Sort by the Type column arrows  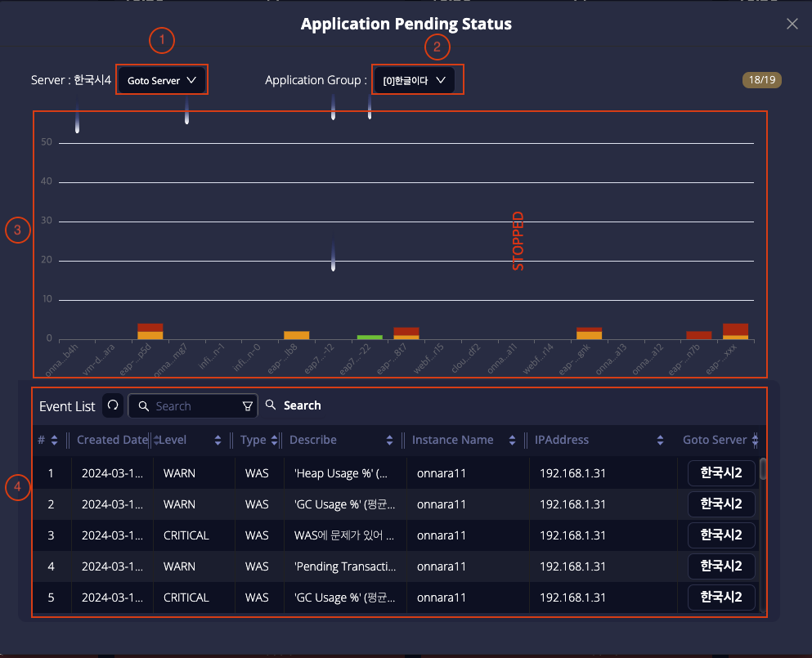coord(273,441)
